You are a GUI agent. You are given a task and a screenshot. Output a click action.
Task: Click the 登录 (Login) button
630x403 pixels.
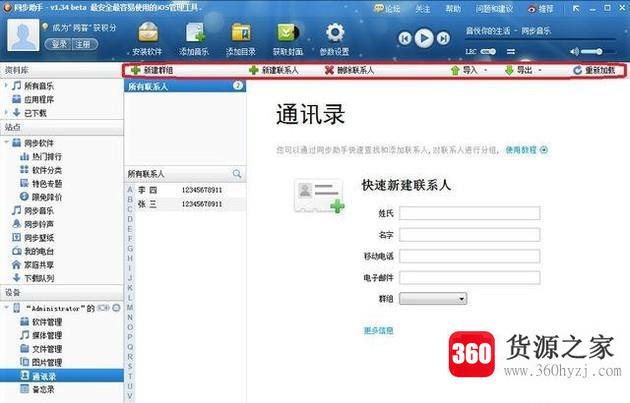59,44
